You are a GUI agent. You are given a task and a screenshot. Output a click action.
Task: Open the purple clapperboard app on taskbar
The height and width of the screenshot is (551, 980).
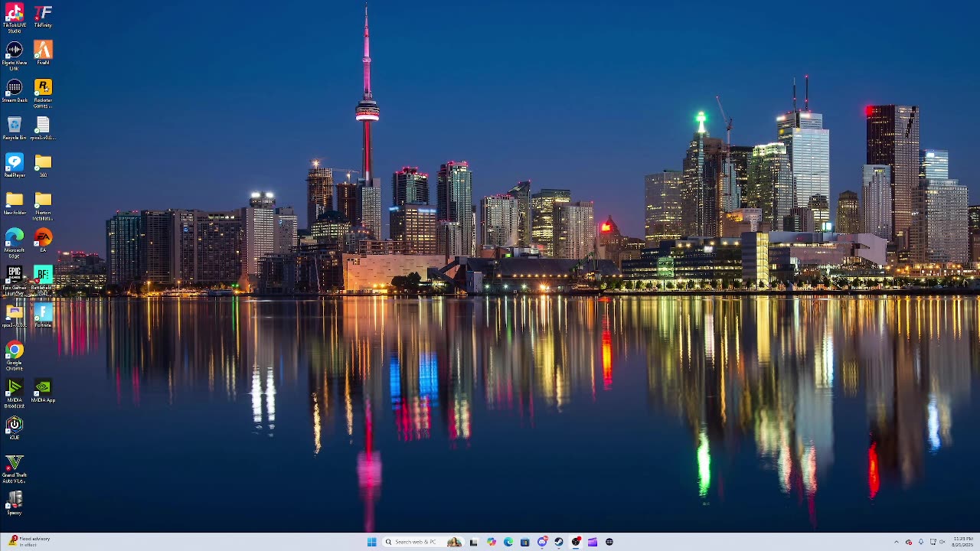tap(593, 542)
